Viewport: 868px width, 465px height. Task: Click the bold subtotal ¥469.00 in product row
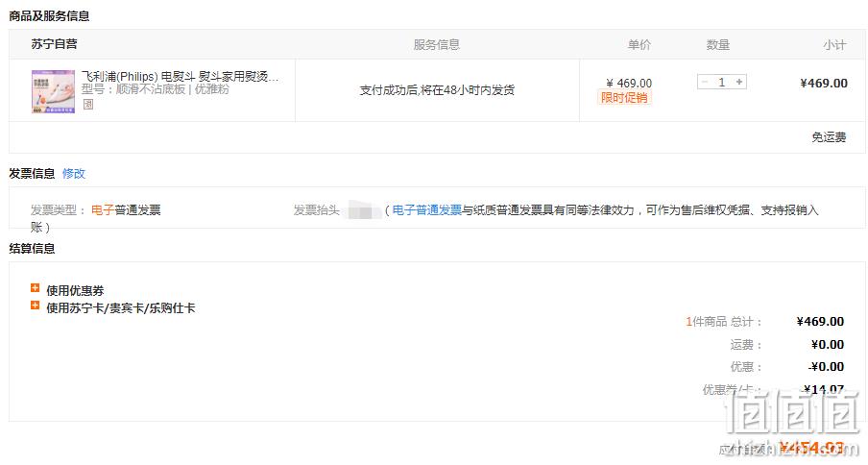pos(824,83)
